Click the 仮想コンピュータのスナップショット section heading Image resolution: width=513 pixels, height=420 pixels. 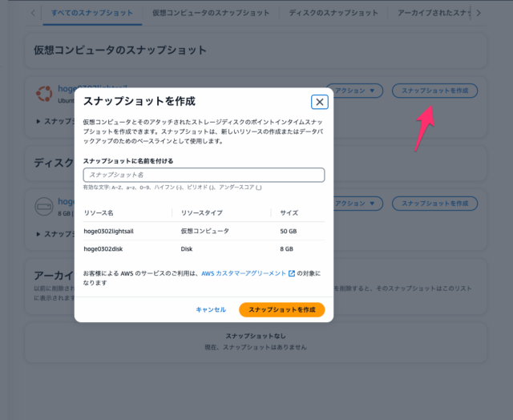coord(120,50)
